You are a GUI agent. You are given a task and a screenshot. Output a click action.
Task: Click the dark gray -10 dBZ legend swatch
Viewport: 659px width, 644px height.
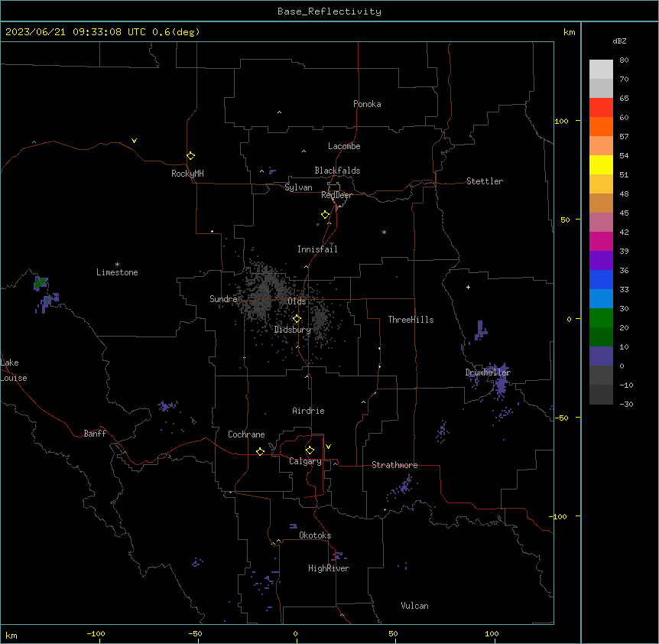601,395
